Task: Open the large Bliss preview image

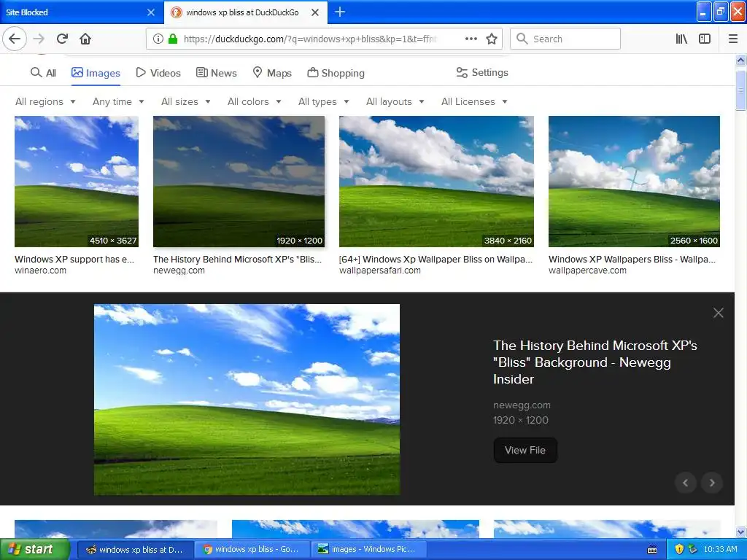Action: (x=247, y=400)
